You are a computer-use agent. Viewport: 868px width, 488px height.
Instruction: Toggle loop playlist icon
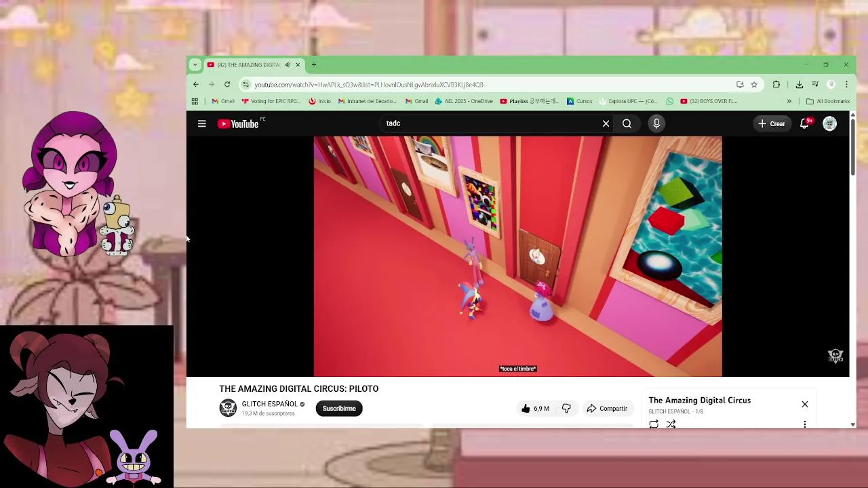(654, 424)
